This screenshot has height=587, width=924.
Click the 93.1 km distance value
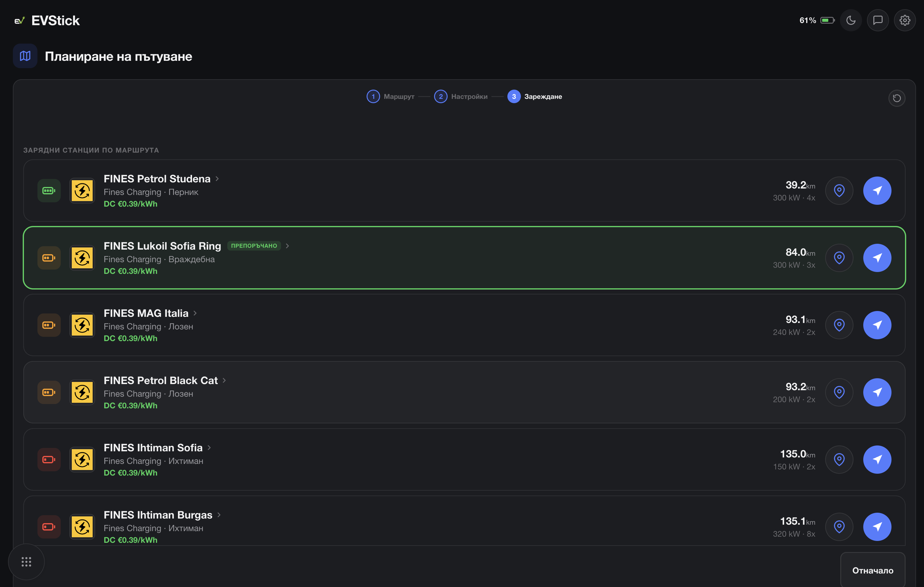pos(800,319)
